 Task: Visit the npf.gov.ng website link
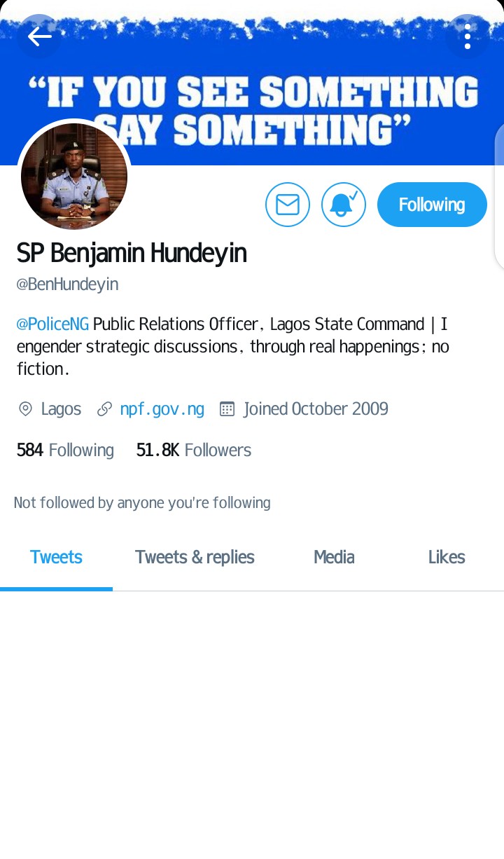click(162, 409)
